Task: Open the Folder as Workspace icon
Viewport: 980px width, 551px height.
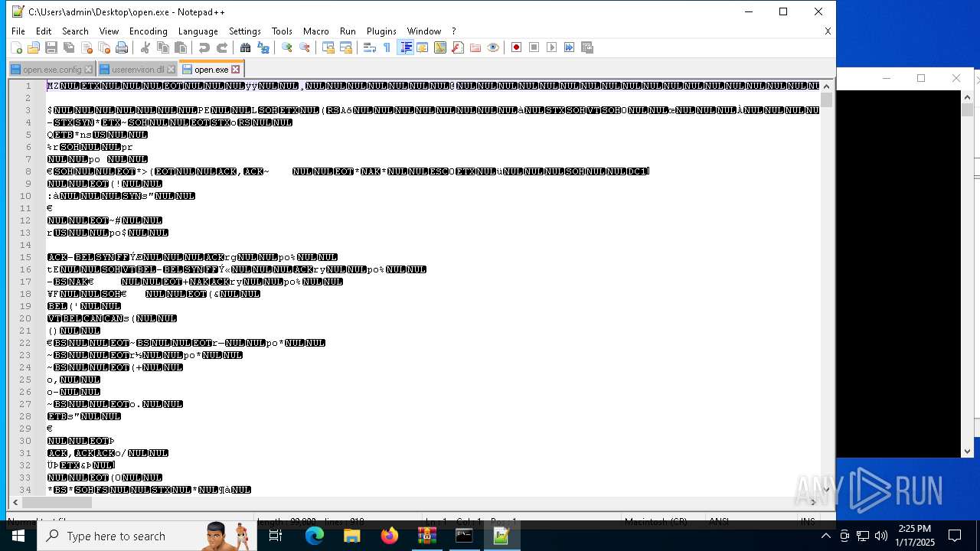Action: pos(475,47)
